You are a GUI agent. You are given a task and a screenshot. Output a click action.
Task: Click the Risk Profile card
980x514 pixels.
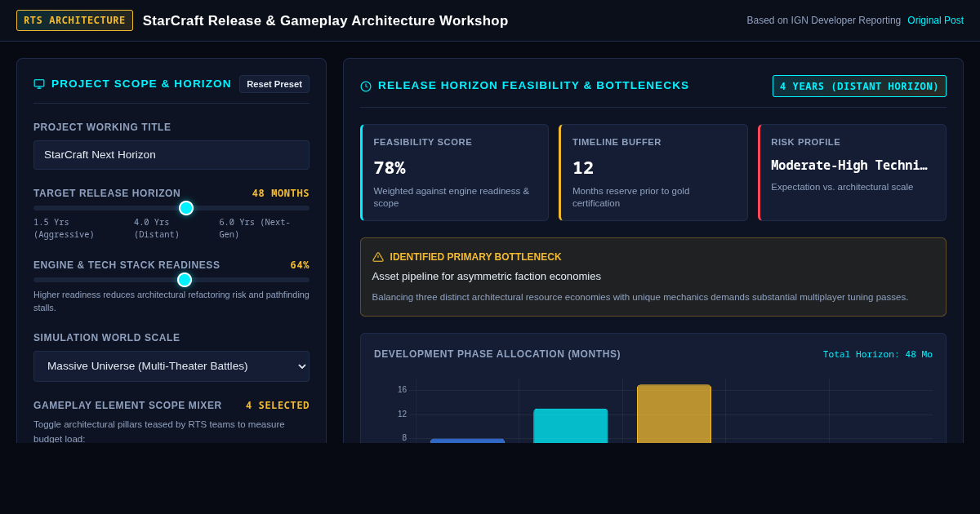852,172
